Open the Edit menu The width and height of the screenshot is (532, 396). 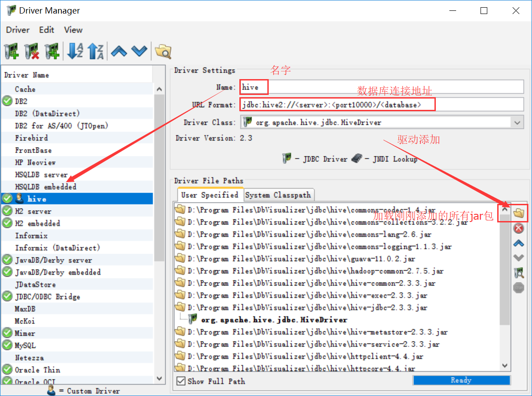[47, 30]
